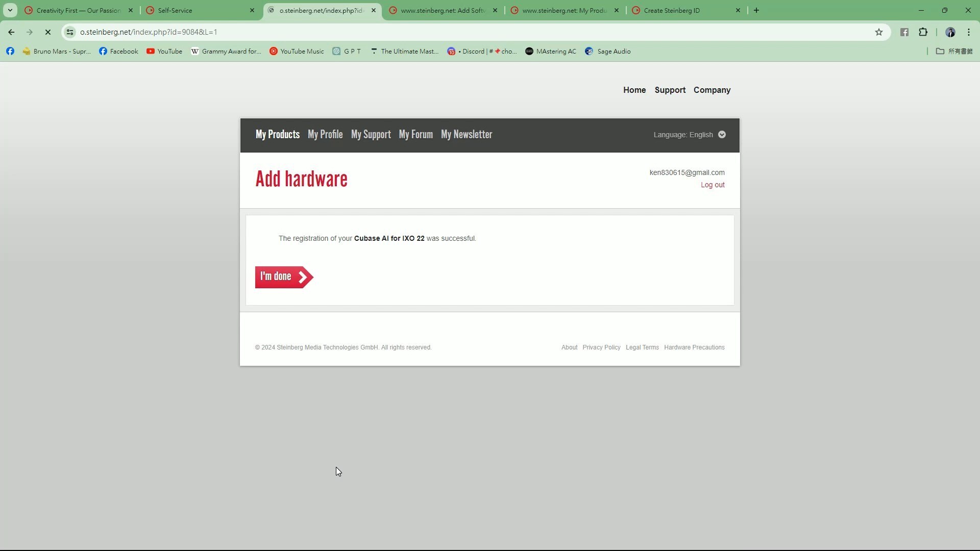The height and width of the screenshot is (551, 980).
Task: Open the Language English dropdown
Action: click(689, 135)
